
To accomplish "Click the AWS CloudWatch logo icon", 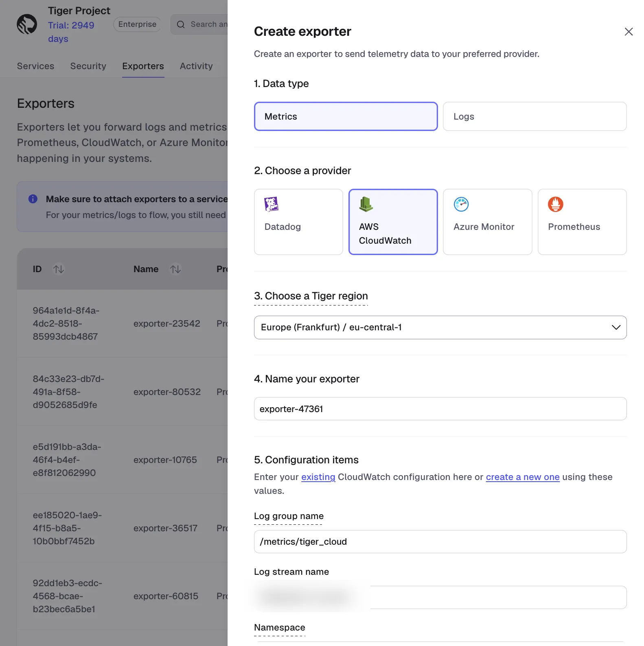I will pyautogui.click(x=366, y=204).
